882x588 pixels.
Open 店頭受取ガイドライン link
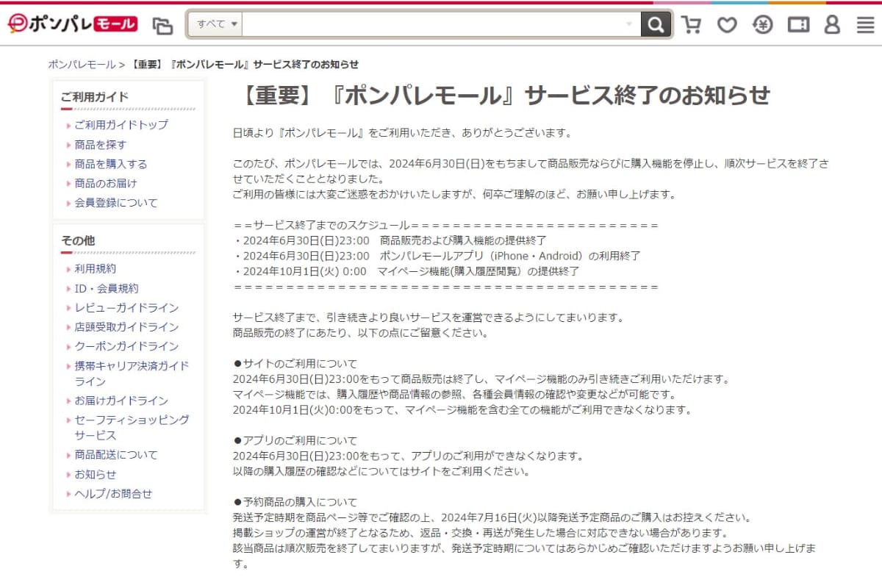point(126,327)
